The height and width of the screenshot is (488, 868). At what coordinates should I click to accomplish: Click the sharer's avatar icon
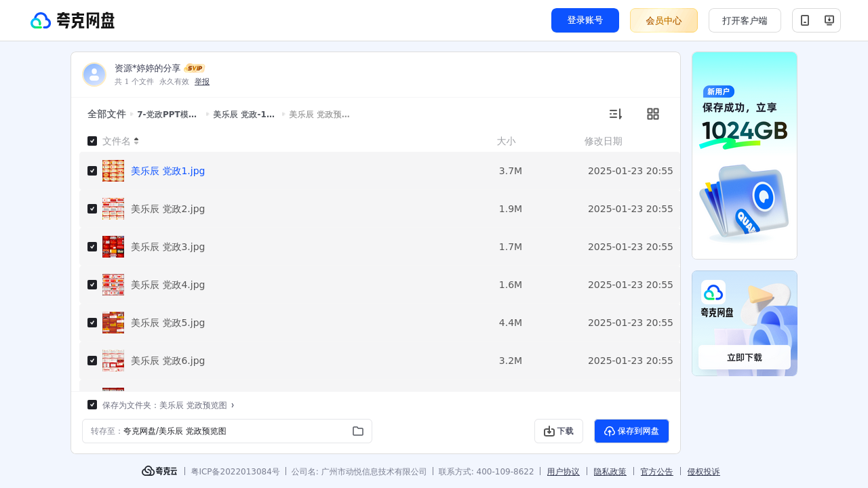94,75
